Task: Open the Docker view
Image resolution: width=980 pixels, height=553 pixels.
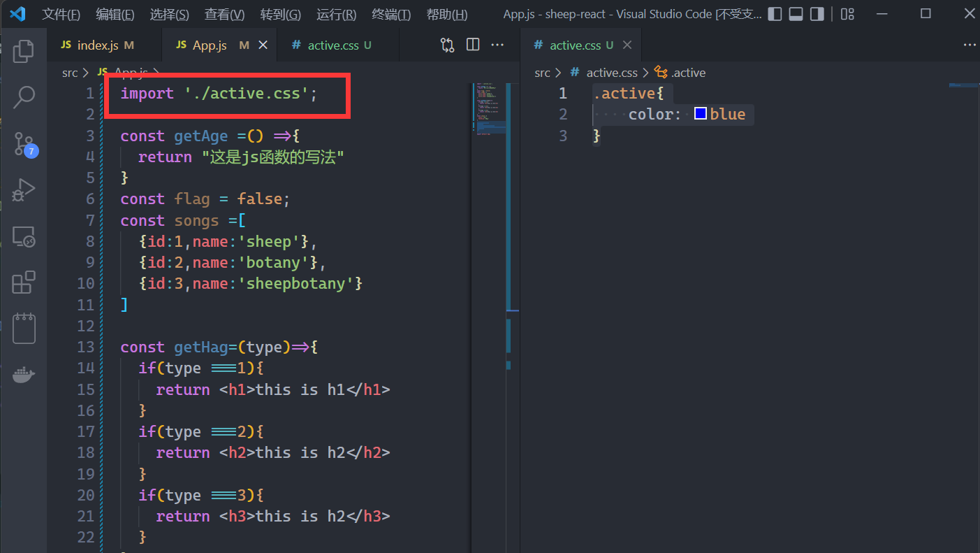Action: 24,375
